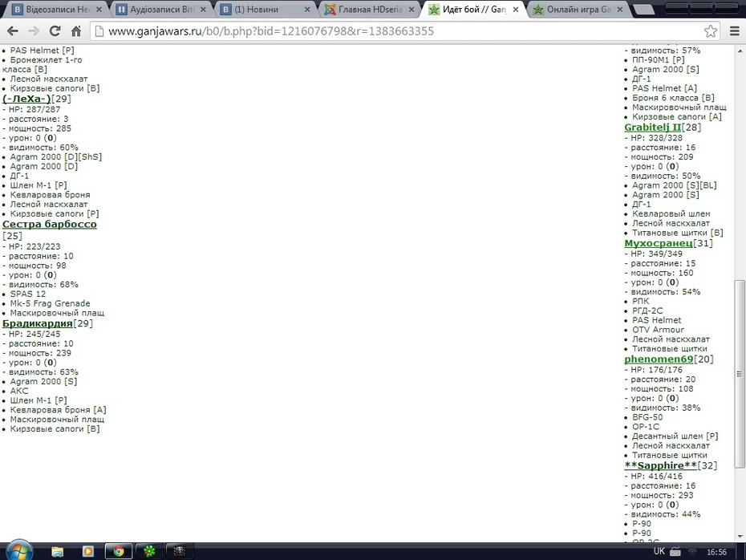Bookmark this page with the star icon
Viewport: 746px width, 560px height.
pos(711,31)
